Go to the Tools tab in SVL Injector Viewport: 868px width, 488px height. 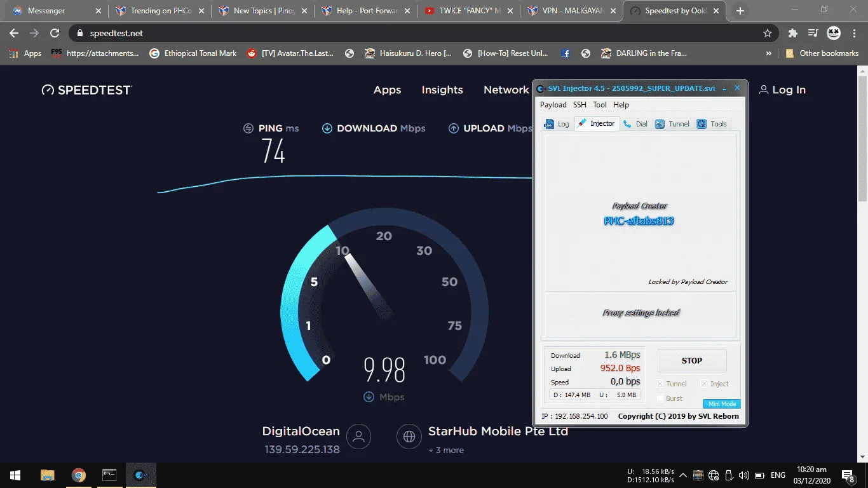(712, 124)
